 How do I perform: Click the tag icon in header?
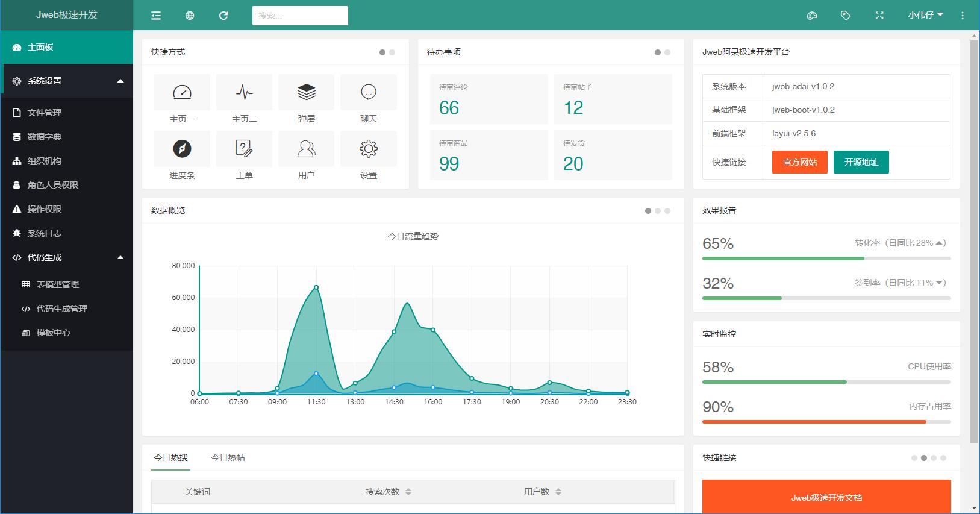coord(846,16)
